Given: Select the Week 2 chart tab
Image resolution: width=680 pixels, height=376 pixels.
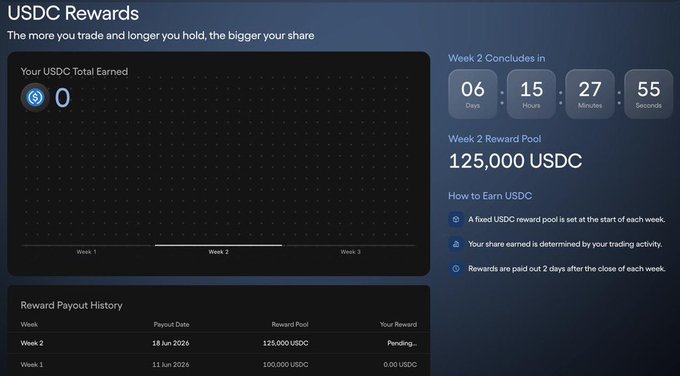Looking at the screenshot, I should 219,252.
